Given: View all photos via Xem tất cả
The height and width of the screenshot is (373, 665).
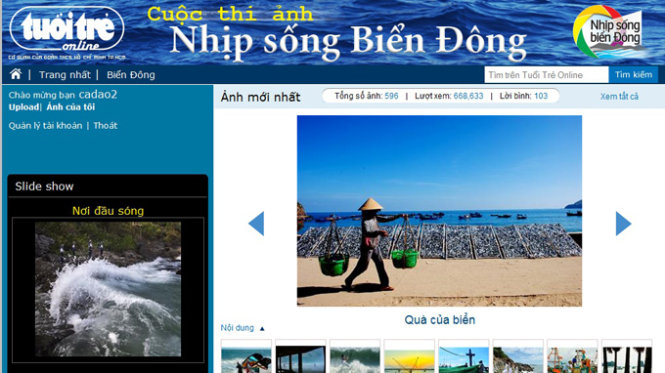Looking at the screenshot, I should 619,96.
